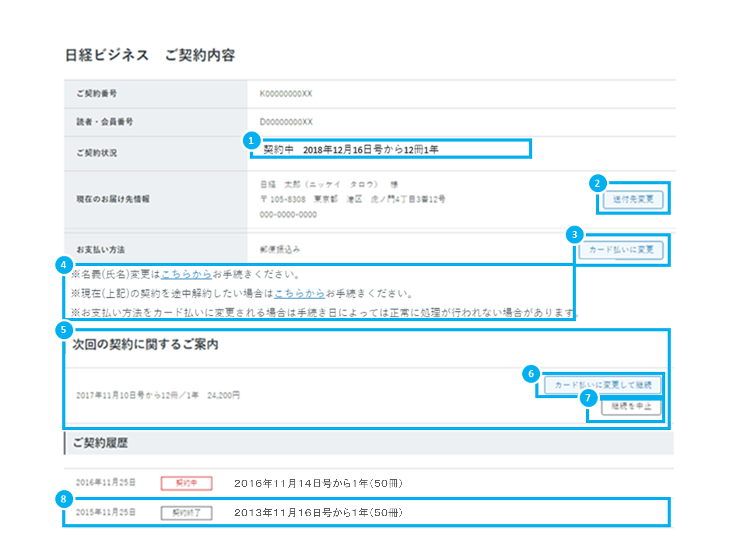Image resolution: width=747 pixels, height=560 pixels.
Task: Click 次回の契約に関するご案内 heading
Action: click(146, 345)
